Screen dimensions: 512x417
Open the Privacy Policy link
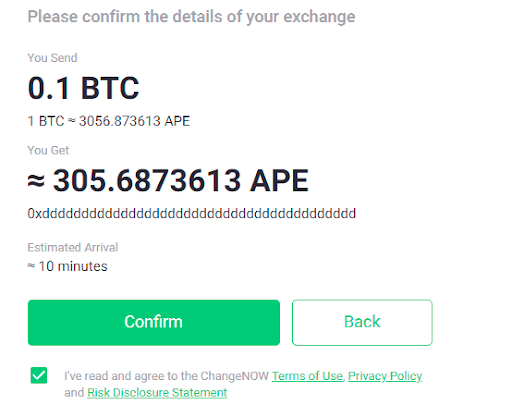click(385, 376)
